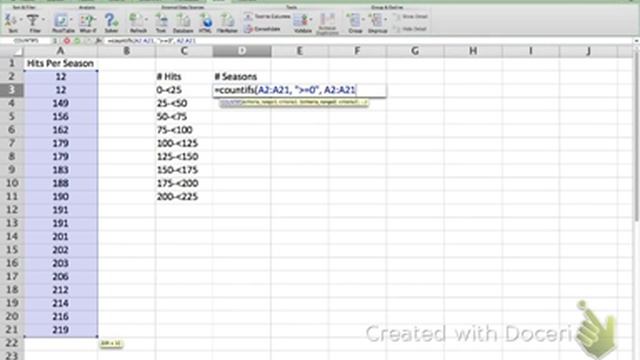Select column G header
The width and height of the screenshot is (640, 360).
point(415,51)
